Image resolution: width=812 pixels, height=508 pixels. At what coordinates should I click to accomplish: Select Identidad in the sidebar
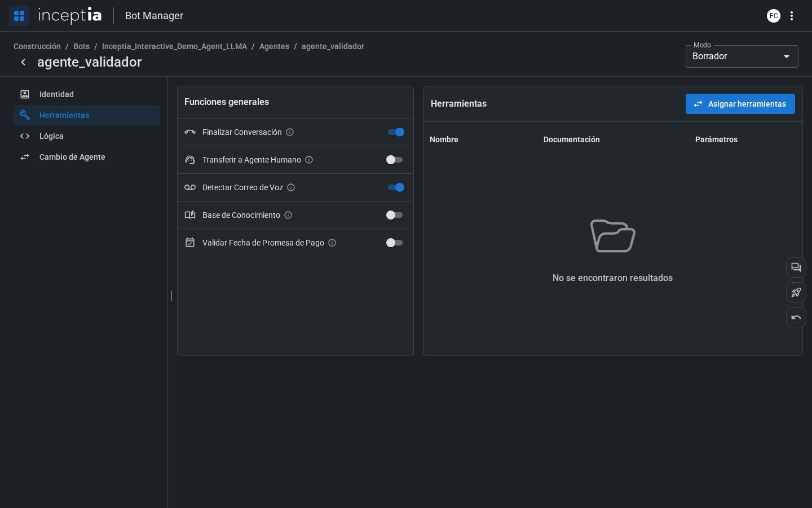(x=87, y=94)
